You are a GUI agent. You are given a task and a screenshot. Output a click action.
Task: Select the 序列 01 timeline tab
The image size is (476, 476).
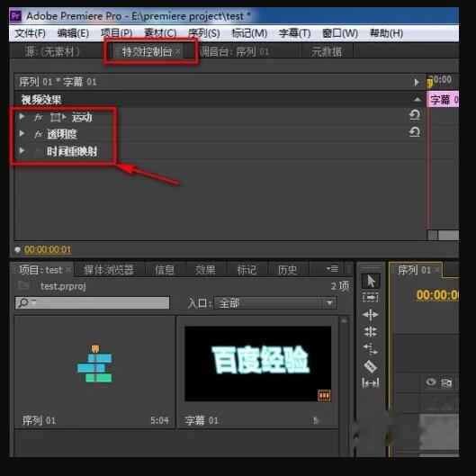[415, 270]
